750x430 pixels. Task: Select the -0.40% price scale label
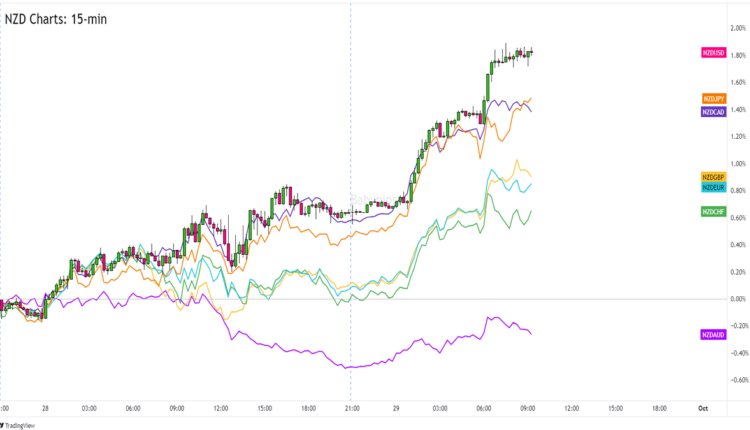(736, 353)
